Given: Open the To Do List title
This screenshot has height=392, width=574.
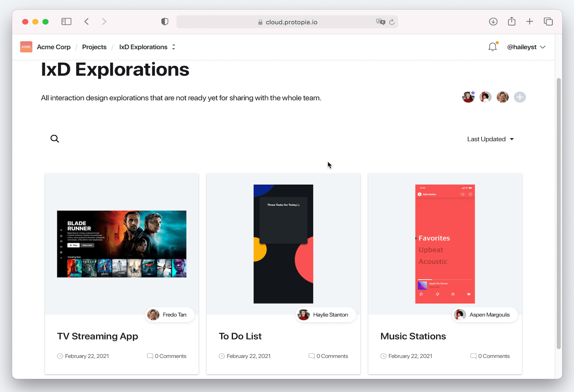Looking at the screenshot, I should 240,336.
